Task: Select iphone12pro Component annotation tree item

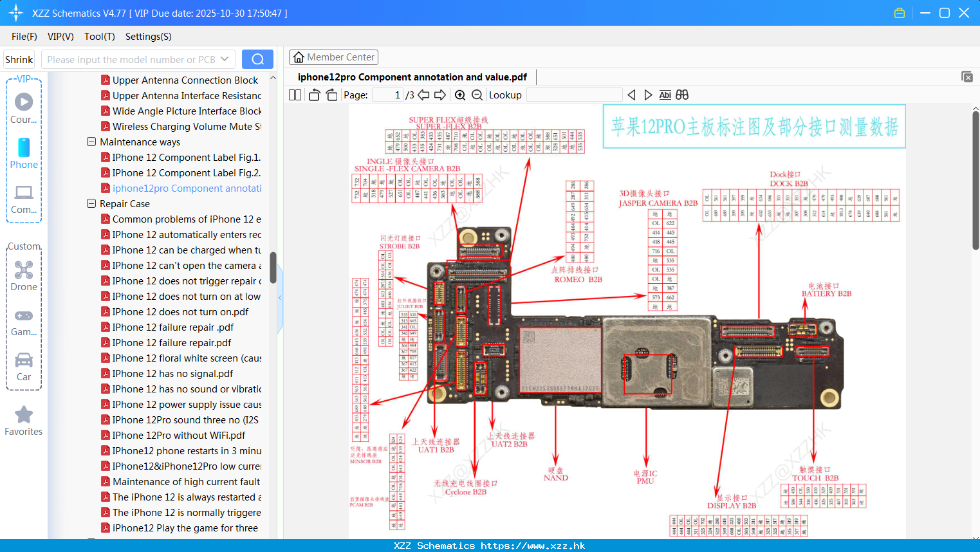Action: coord(181,188)
